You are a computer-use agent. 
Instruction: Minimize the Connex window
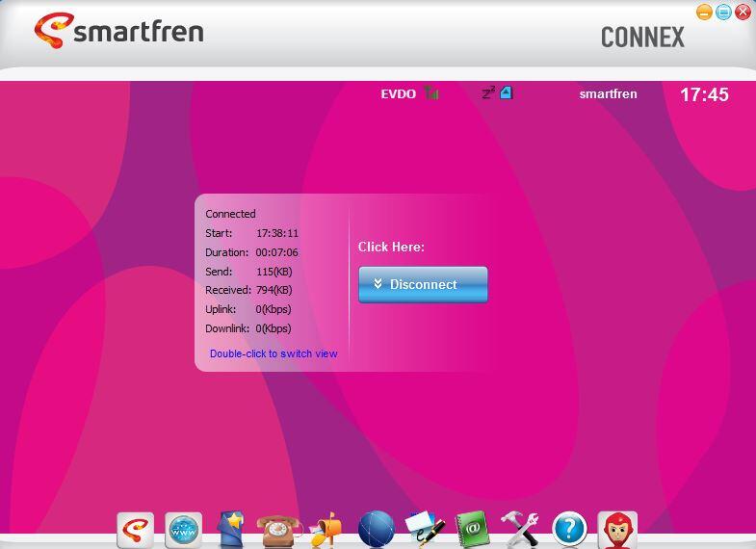click(x=704, y=13)
